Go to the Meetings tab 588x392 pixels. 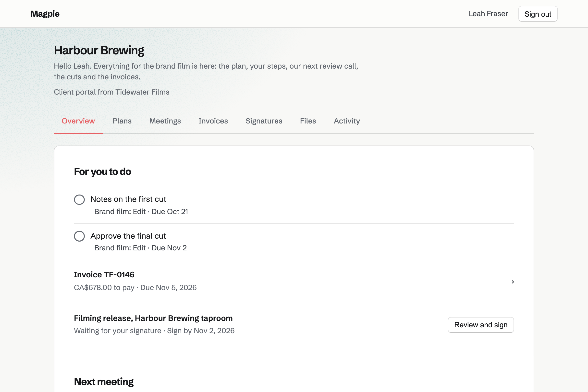pos(165,121)
